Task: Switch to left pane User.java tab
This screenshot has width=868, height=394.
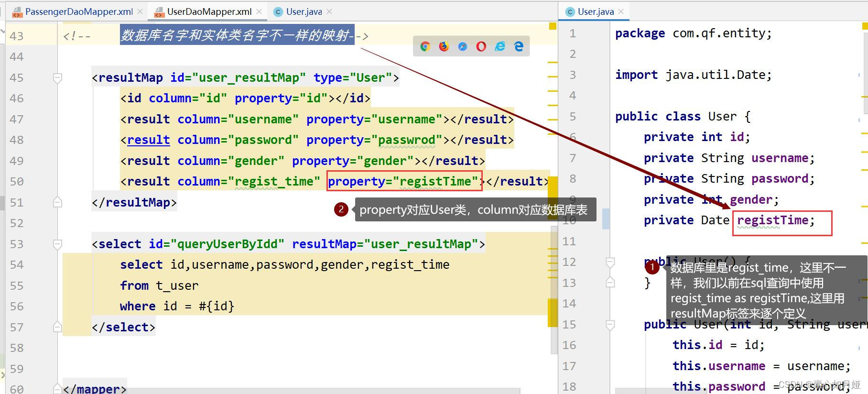Action: coord(303,12)
